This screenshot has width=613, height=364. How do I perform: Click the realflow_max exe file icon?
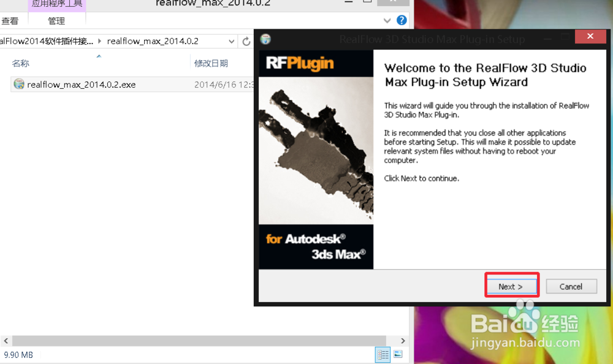[19, 84]
